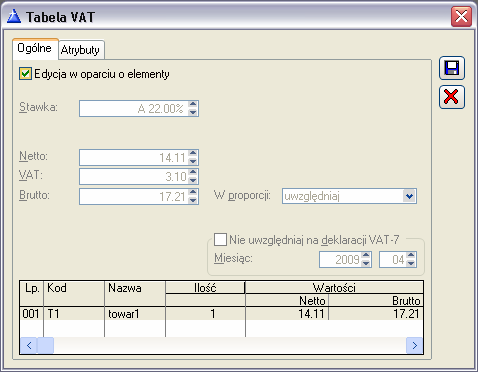478x372 pixels.
Task: Decrease VAT value with down arrow
Action: [193, 180]
